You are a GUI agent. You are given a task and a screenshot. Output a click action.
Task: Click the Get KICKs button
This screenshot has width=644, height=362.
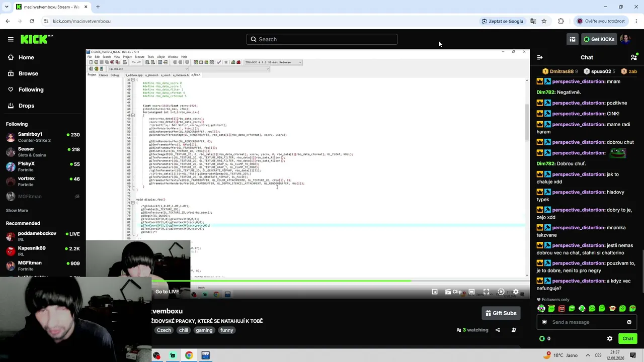click(x=599, y=39)
